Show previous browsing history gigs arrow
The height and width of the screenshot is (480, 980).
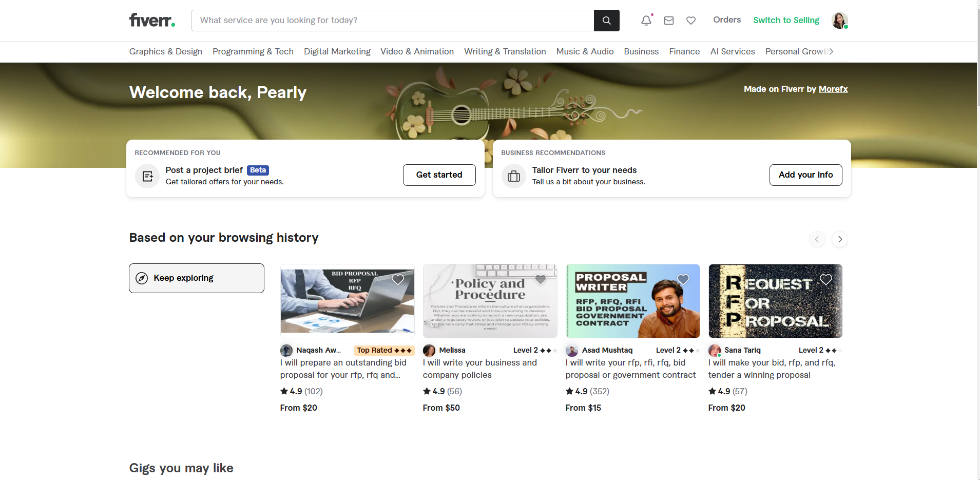pyautogui.click(x=817, y=239)
